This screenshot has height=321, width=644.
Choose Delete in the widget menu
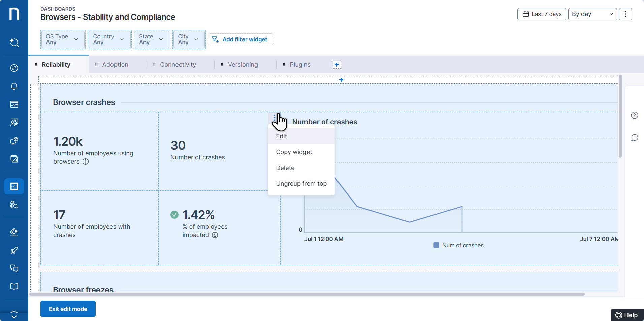(x=285, y=168)
